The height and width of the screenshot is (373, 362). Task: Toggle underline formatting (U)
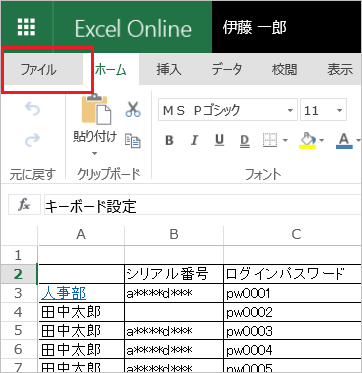[x=219, y=141]
